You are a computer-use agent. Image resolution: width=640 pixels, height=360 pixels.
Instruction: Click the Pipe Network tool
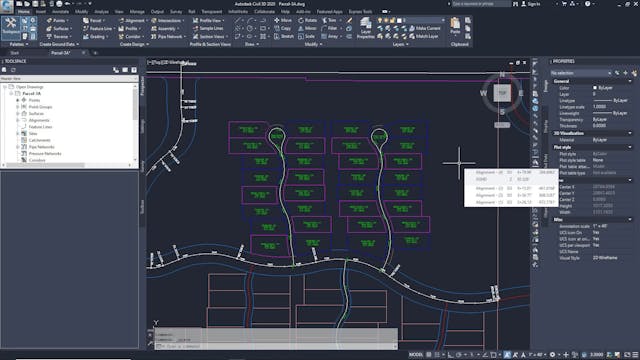click(167, 37)
